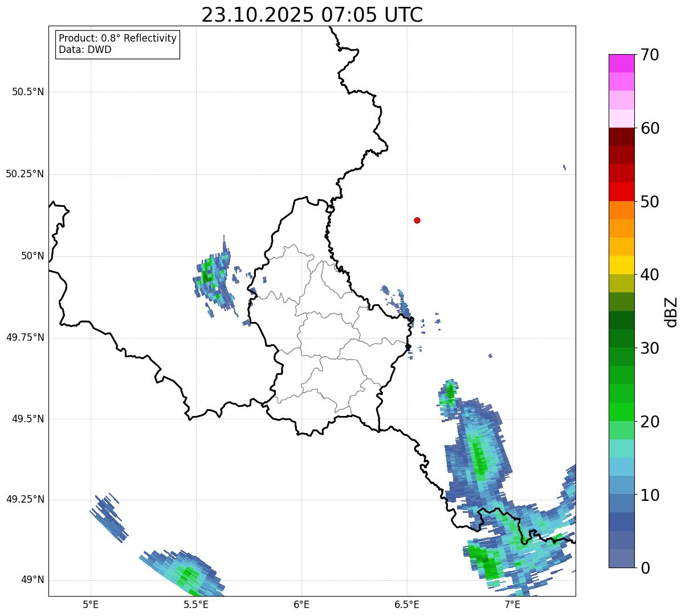Viewport: 685px width, 616px height.
Task: Click the 'Data: DWD' label
Action: (x=85, y=50)
